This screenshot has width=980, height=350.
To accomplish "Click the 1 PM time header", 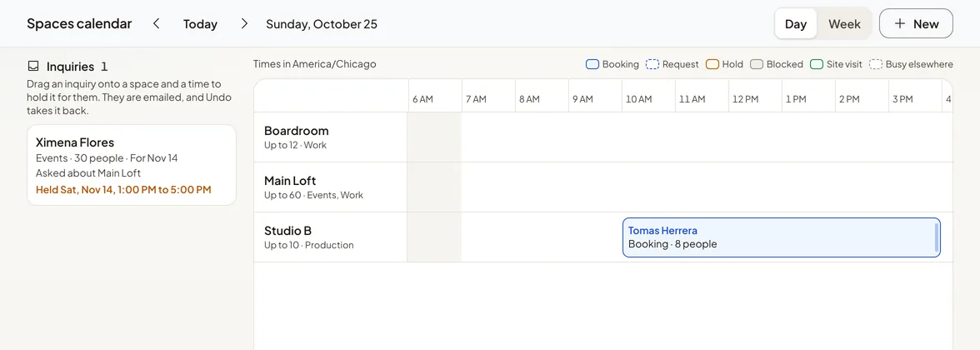I will pos(797,99).
